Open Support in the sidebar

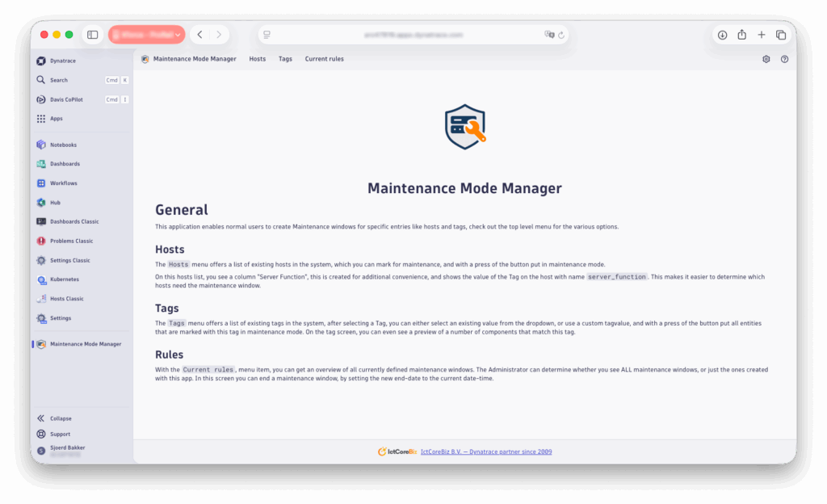click(60, 434)
